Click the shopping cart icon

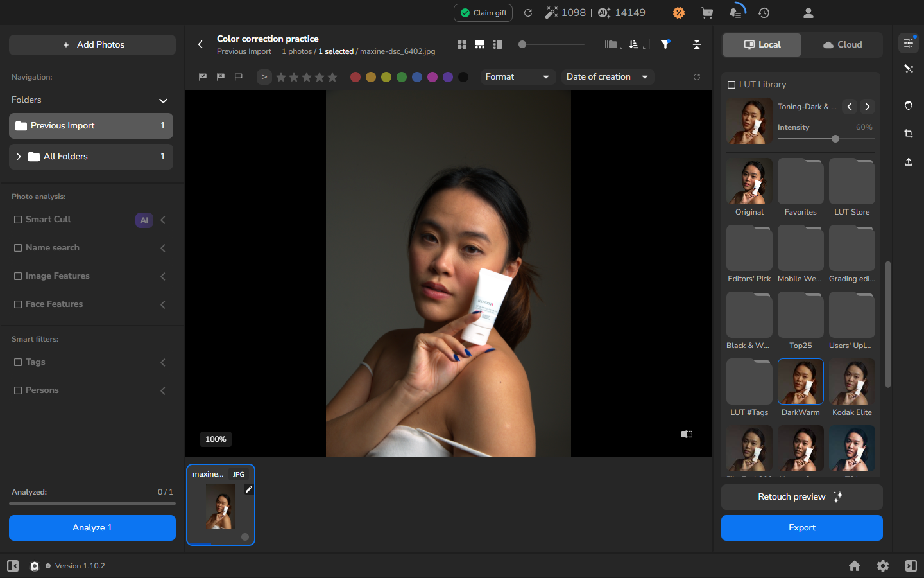click(707, 13)
